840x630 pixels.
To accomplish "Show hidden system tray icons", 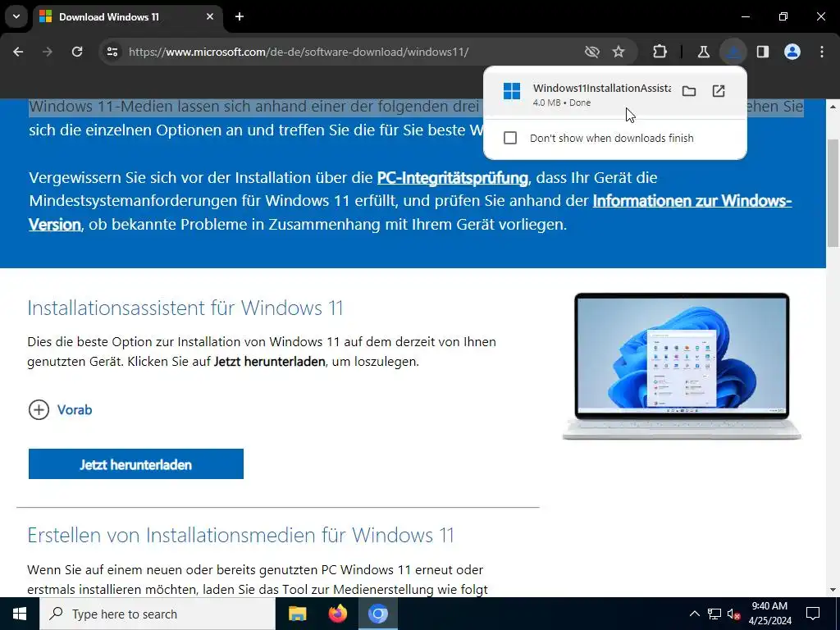I will tap(694, 614).
